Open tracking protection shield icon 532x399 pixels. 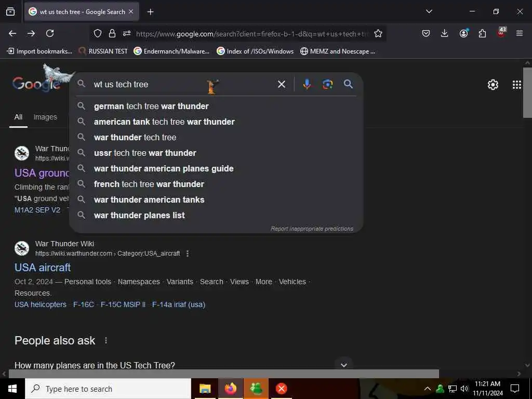pyautogui.click(x=98, y=33)
